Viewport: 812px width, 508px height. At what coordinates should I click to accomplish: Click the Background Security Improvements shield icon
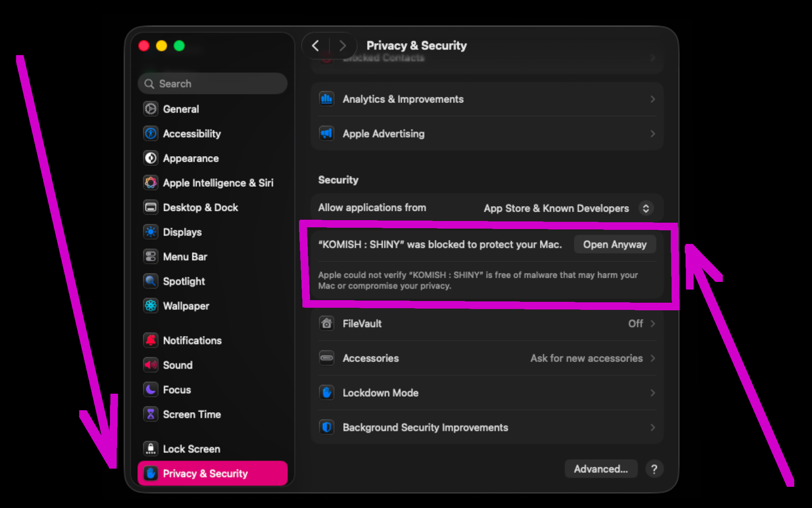(326, 427)
